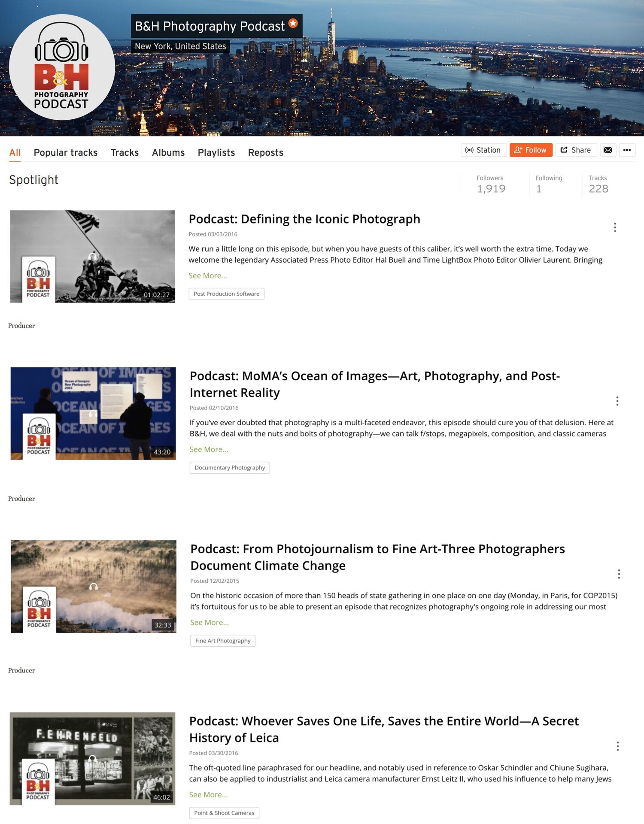
Task: Open the Ocean of Images exhibit thumbnail
Action: tap(93, 413)
